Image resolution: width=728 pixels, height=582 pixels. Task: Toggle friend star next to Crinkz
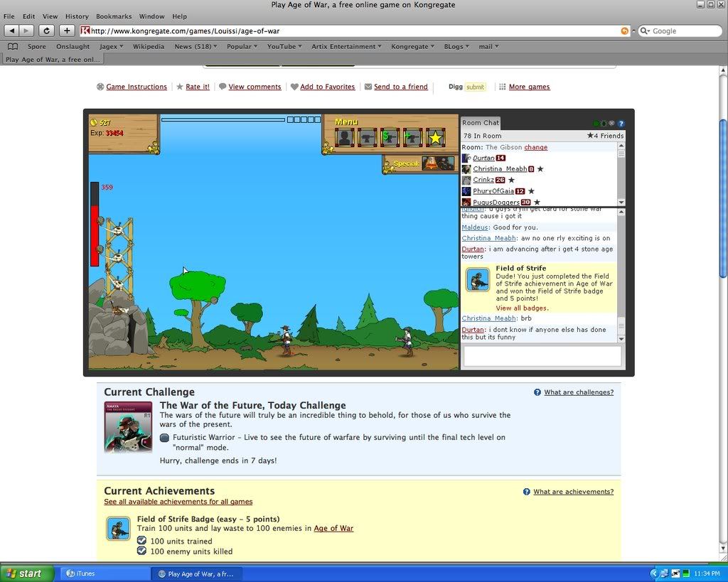coord(511,180)
